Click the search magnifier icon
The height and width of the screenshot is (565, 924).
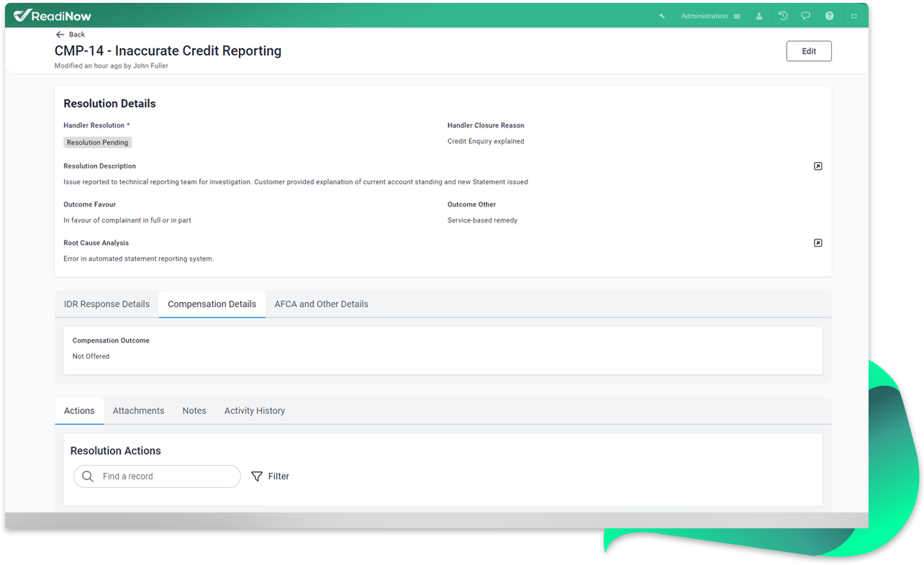coord(88,476)
